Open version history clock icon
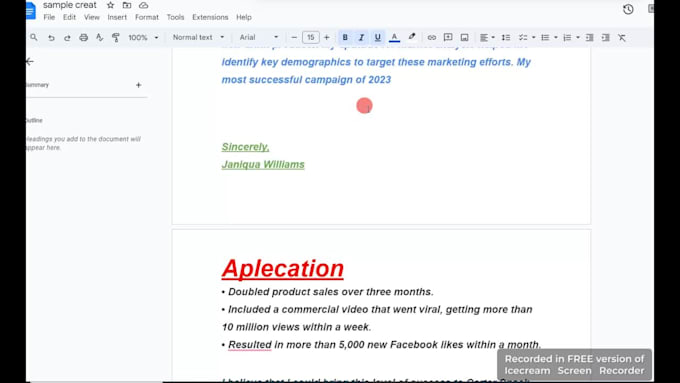 pyautogui.click(x=628, y=10)
